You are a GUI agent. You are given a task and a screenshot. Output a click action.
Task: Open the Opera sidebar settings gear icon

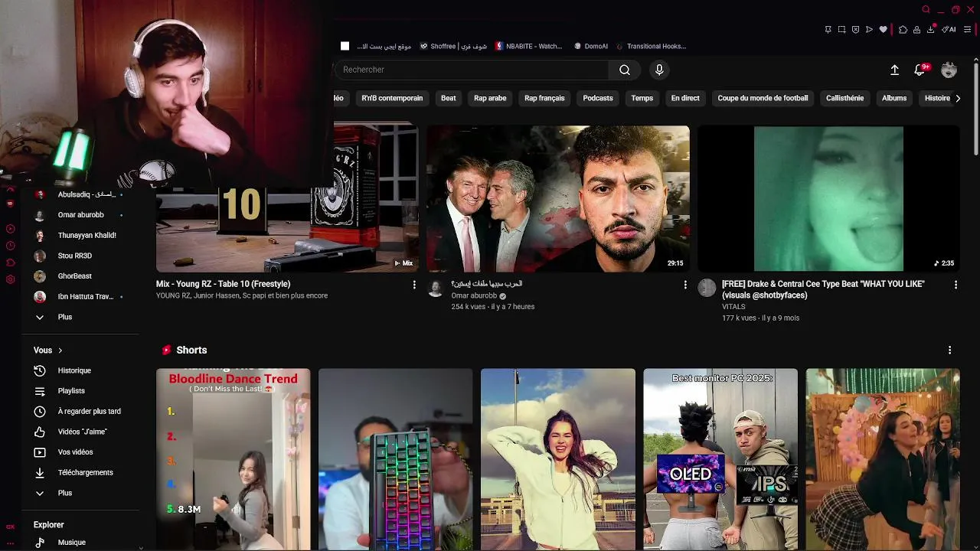(10, 279)
